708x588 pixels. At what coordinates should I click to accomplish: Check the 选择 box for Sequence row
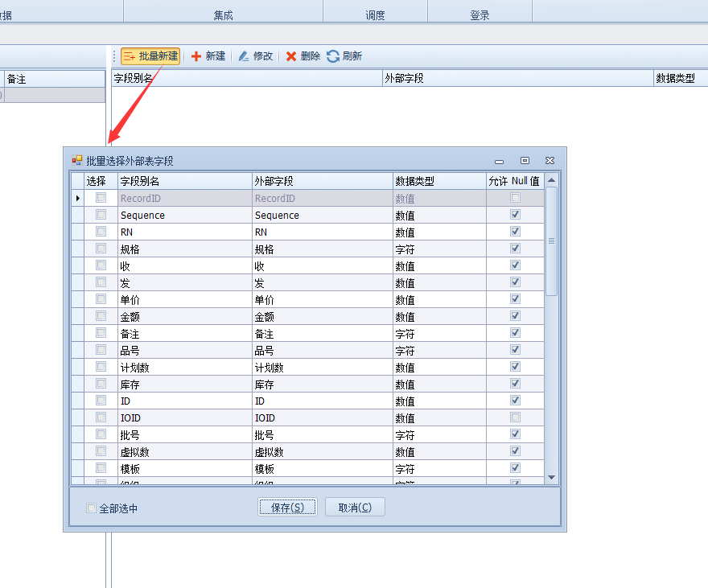(x=101, y=215)
